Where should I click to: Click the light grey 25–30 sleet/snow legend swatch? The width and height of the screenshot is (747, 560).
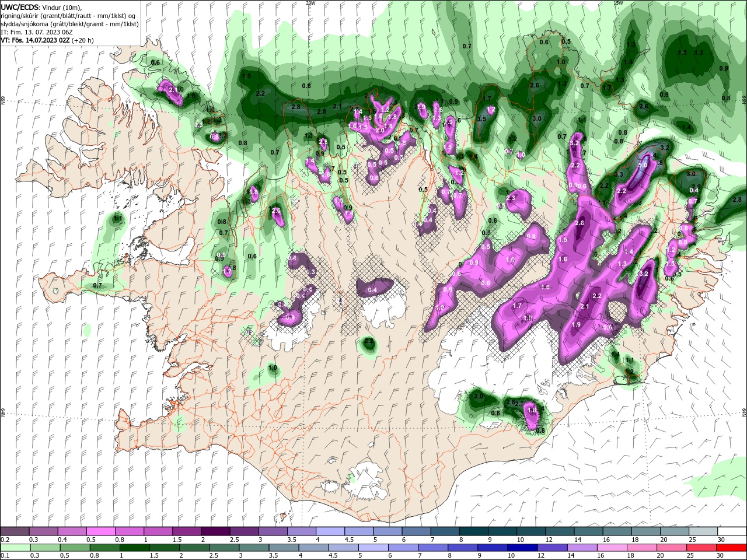tap(702, 531)
